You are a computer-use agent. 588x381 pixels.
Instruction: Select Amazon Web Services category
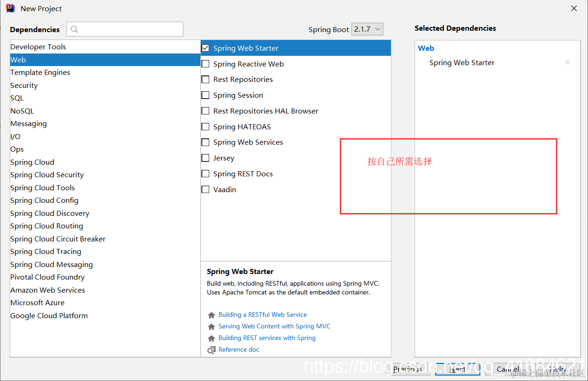[105, 290]
